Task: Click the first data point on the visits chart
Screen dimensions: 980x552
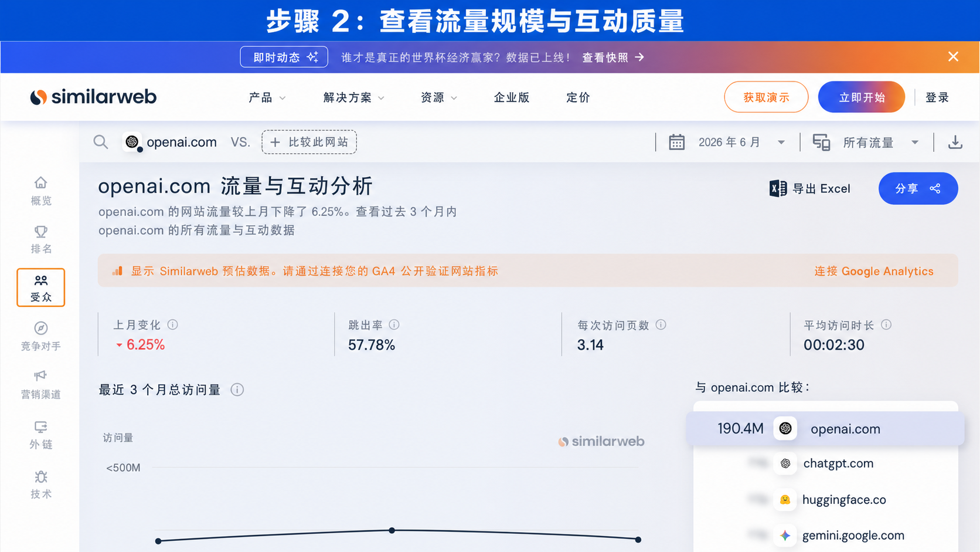Action: click(158, 541)
